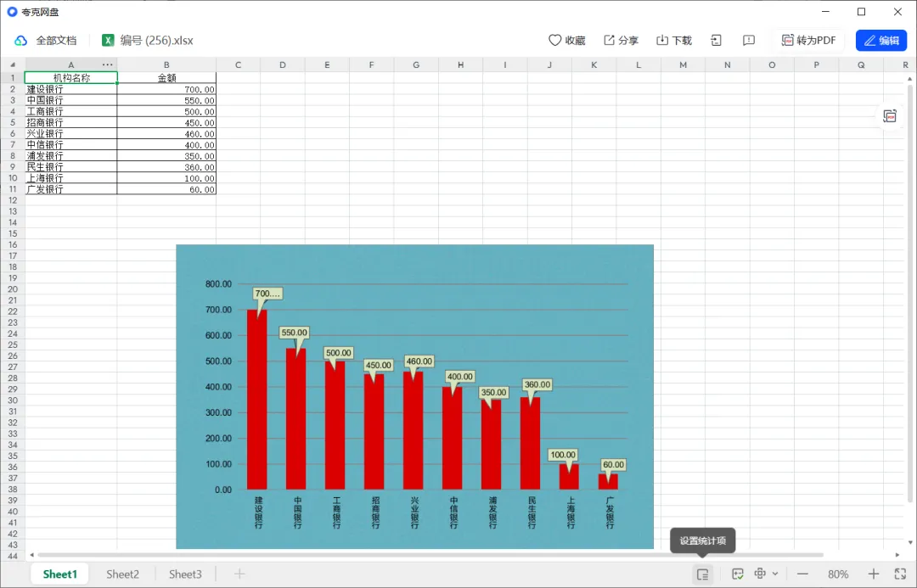Expand the reading mode dropdown arrow
This screenshot has width=917, height=588.
[775, 574]
